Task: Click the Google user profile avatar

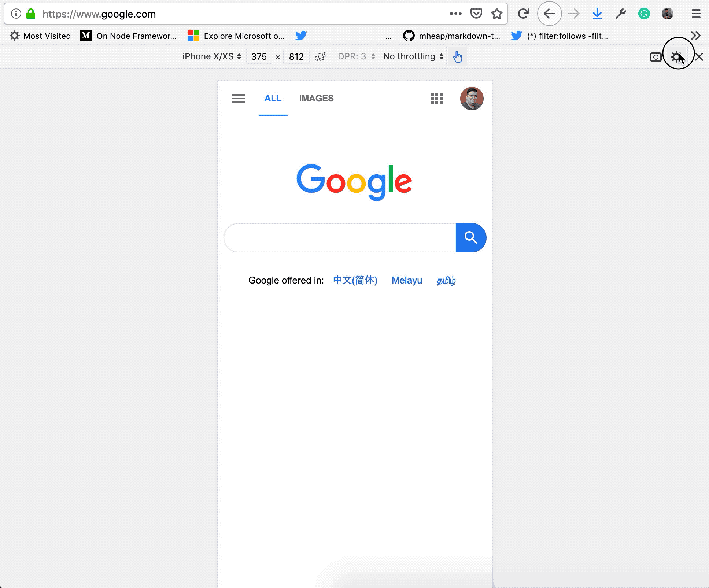Action: coord(472,98)
